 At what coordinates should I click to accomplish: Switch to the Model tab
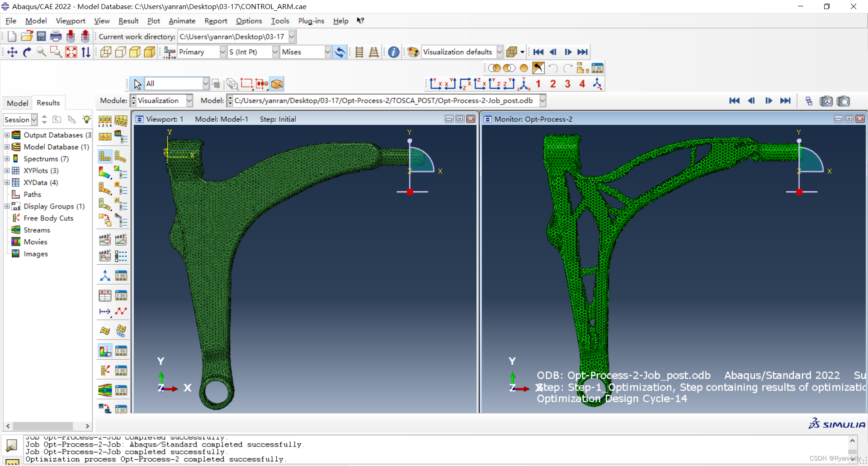[17, 103]
